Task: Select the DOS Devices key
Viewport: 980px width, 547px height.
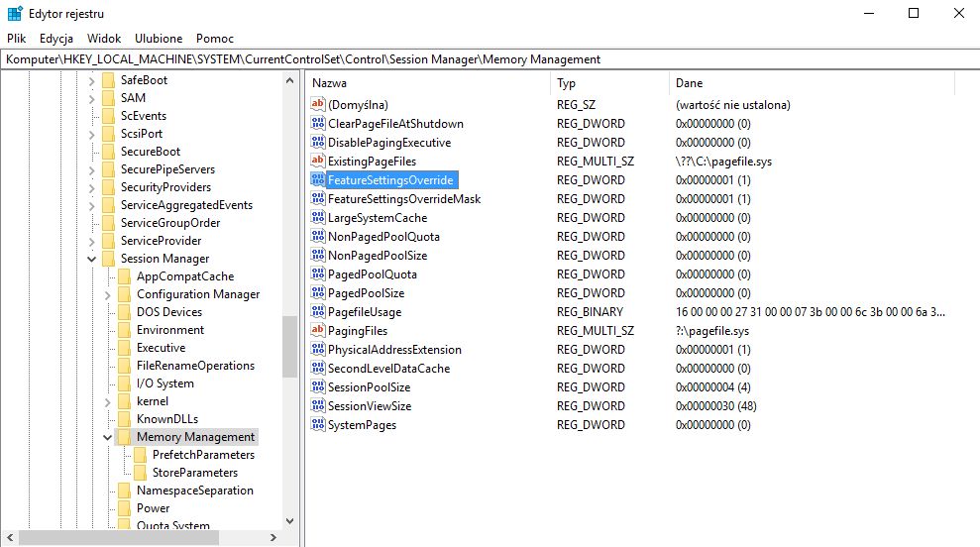Action: coord(169,312)
